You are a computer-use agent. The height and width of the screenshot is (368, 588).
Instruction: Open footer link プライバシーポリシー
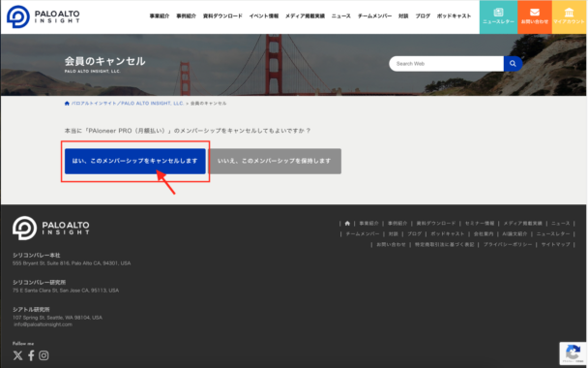pyautogui.click(x=508, y=244)
